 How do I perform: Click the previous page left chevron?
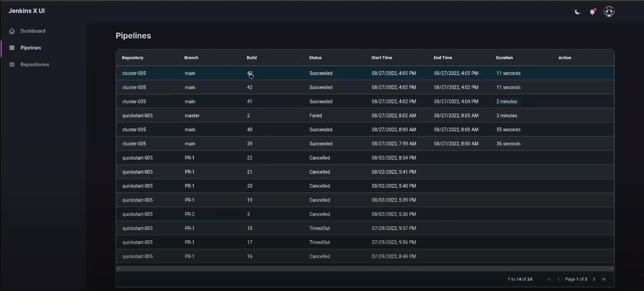(x=558, y=279)
